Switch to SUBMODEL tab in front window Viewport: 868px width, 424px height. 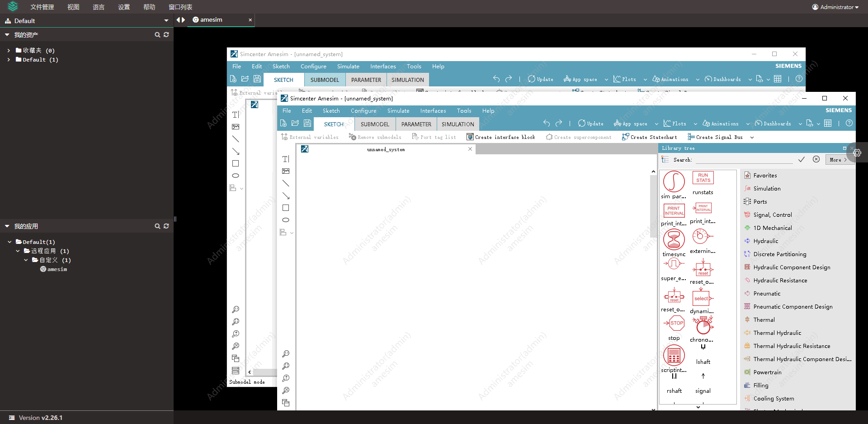(x=375, y=124)
